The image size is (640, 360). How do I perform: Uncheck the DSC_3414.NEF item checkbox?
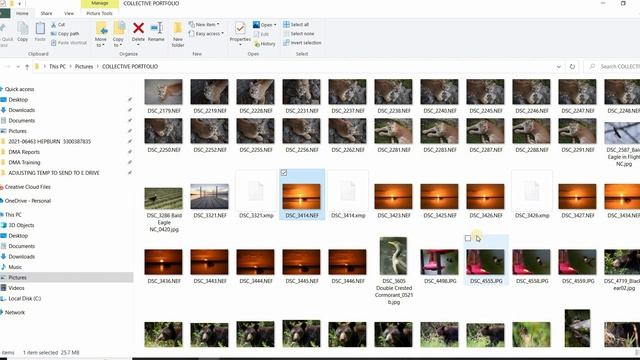(x=284, y=173)
